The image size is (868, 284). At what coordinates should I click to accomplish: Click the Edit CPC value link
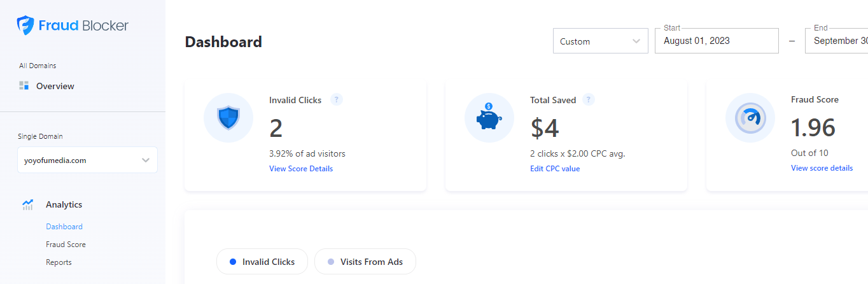(555, 169)
